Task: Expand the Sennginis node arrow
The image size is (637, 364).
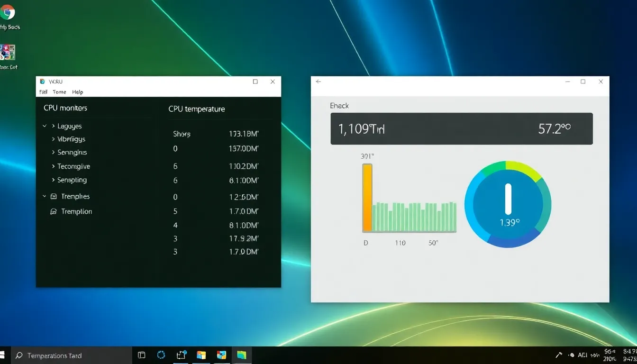Action: pyautogui.click(x=53, y=153)
